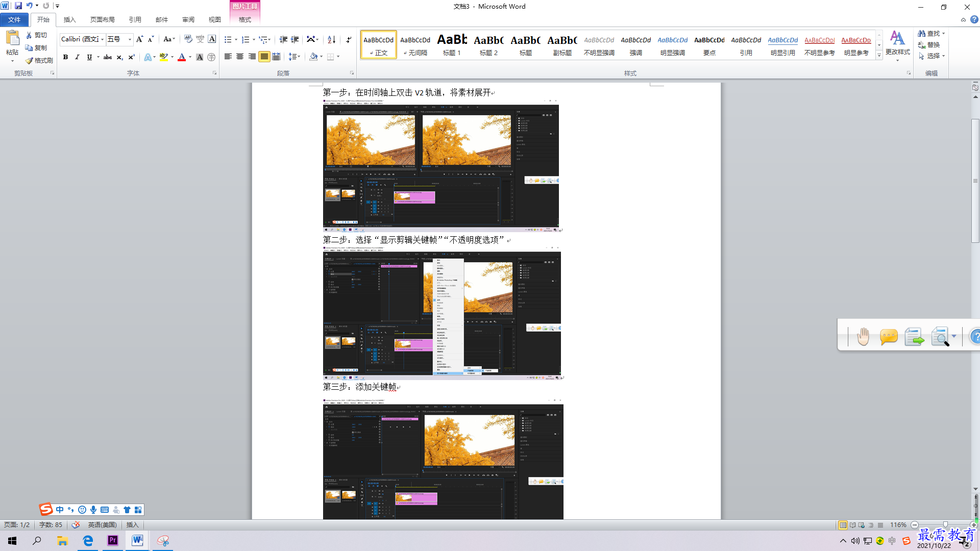980x551 pixels.
Task: Click the zoom slider in the status bar
Action: (x=945, y=525)
